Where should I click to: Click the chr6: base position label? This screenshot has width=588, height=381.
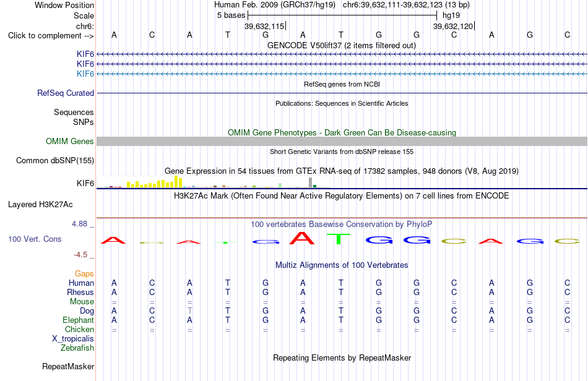pos(85,26)
